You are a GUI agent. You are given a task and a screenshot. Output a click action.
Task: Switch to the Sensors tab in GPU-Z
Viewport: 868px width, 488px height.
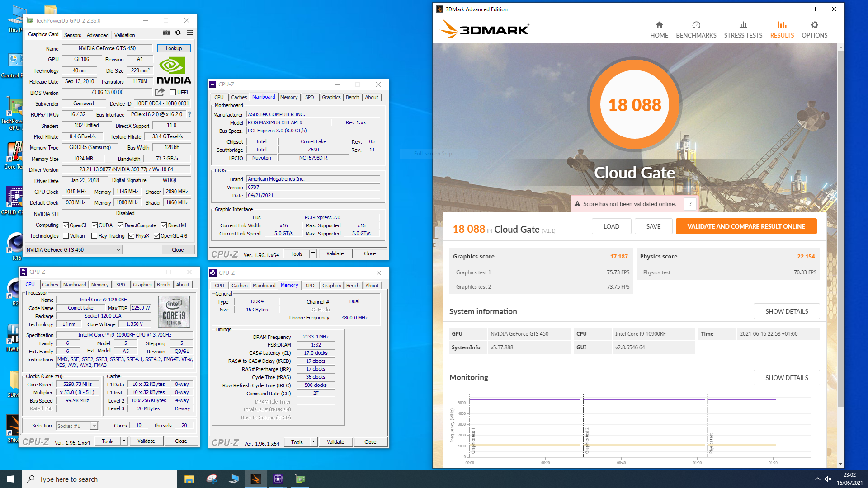[72, 35]
